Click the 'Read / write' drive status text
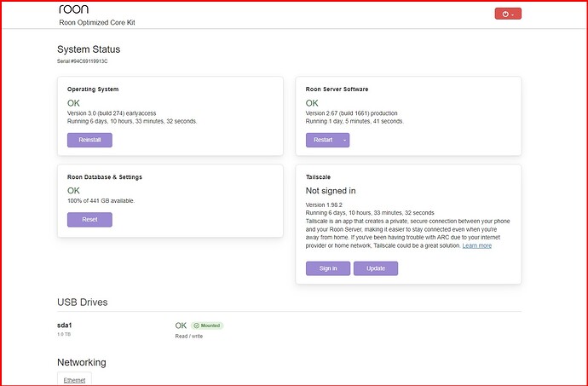The width and height of the screenshot is (588, 386). [189, 336]
